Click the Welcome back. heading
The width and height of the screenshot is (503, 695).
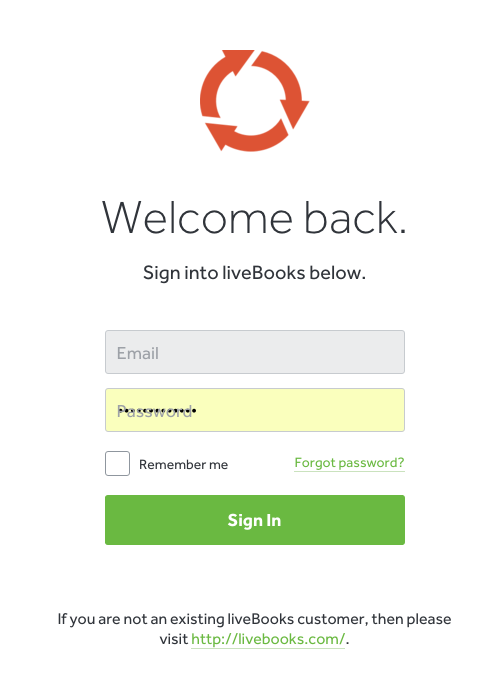pyautogui.click(x=254, y=218)
